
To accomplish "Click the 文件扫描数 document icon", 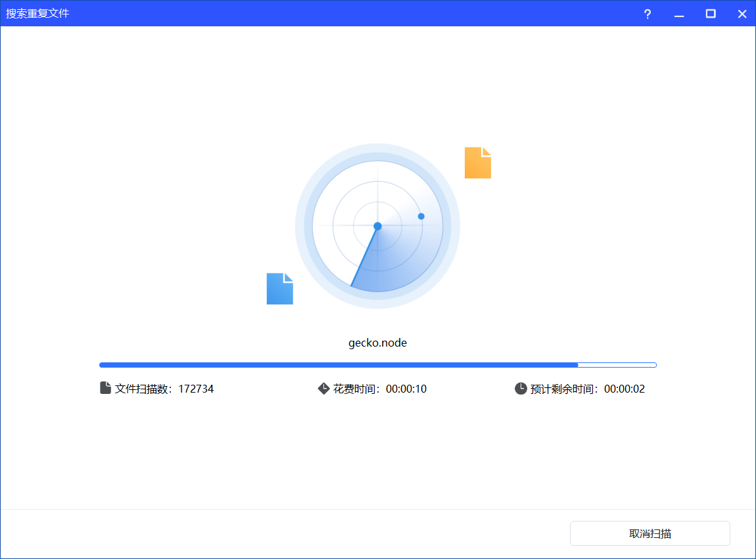I will coord(105,388).
